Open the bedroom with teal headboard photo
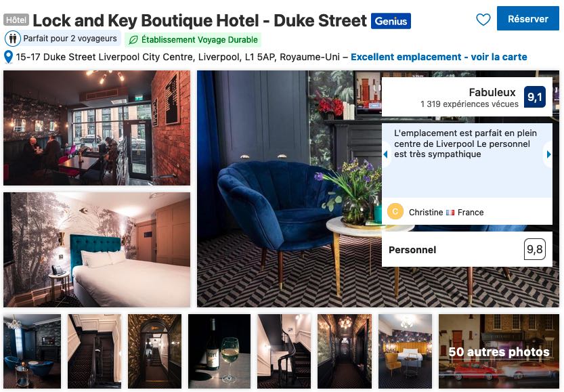Image resolution: width=564 pixels, height=392 pixels. tap(97, 250)
